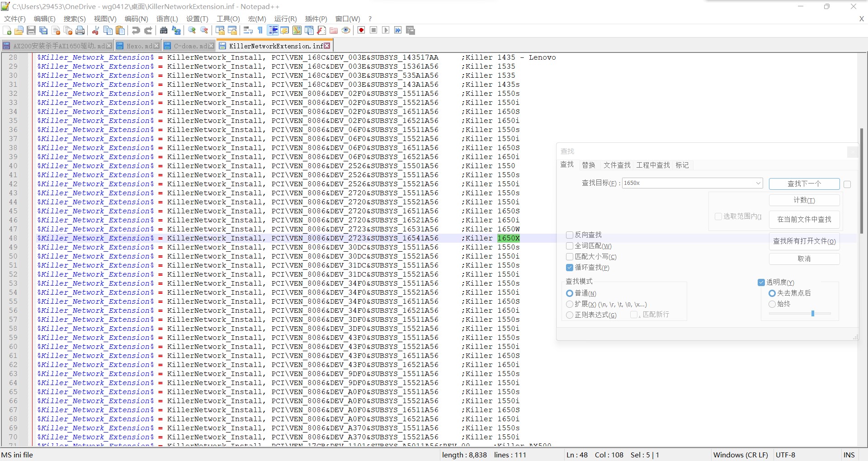Cut the selection with the scissors icon
The width and height of the screenshot is (868, 461).
click(x=95, y=30)
